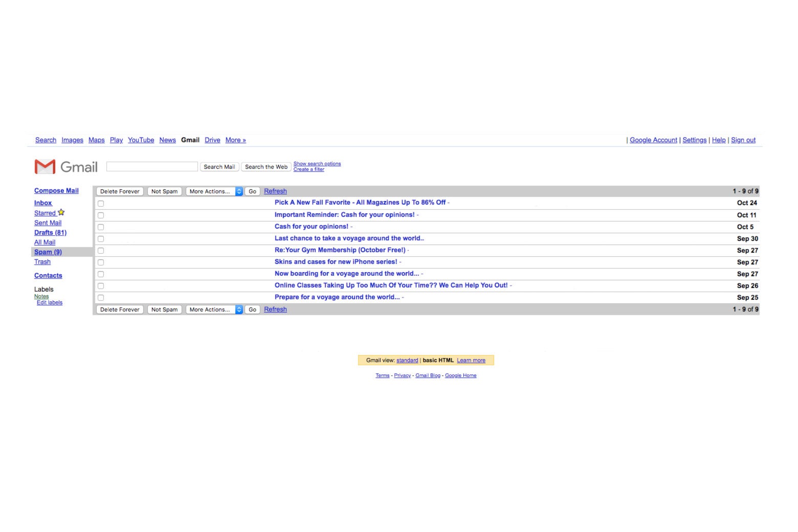
Task: Open Compose Mail
Action: tap(56, 191)
